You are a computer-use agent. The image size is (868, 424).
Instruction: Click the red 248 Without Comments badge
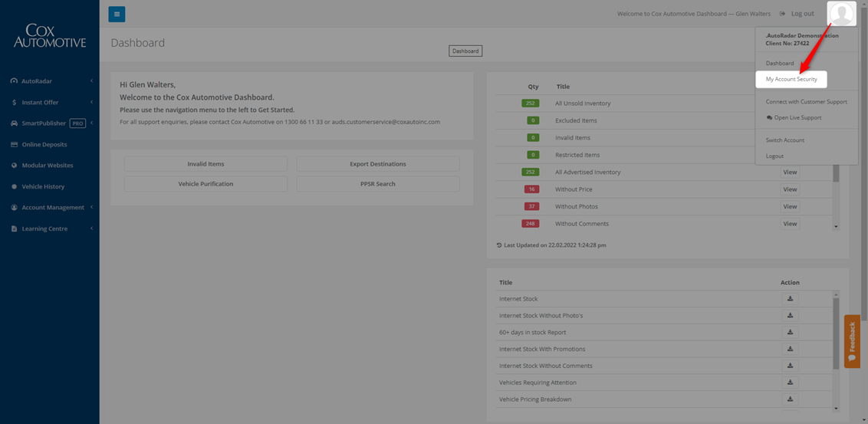tap(530, 224)
